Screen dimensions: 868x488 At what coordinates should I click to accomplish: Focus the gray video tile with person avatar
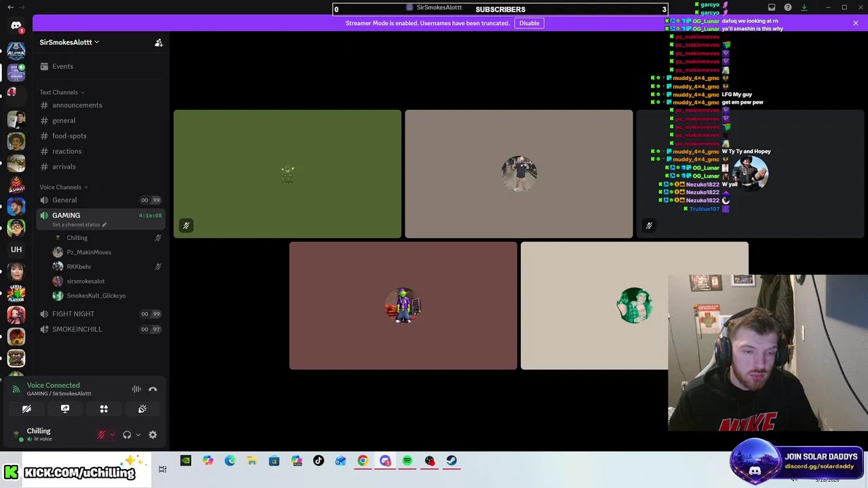coord(519,174)
